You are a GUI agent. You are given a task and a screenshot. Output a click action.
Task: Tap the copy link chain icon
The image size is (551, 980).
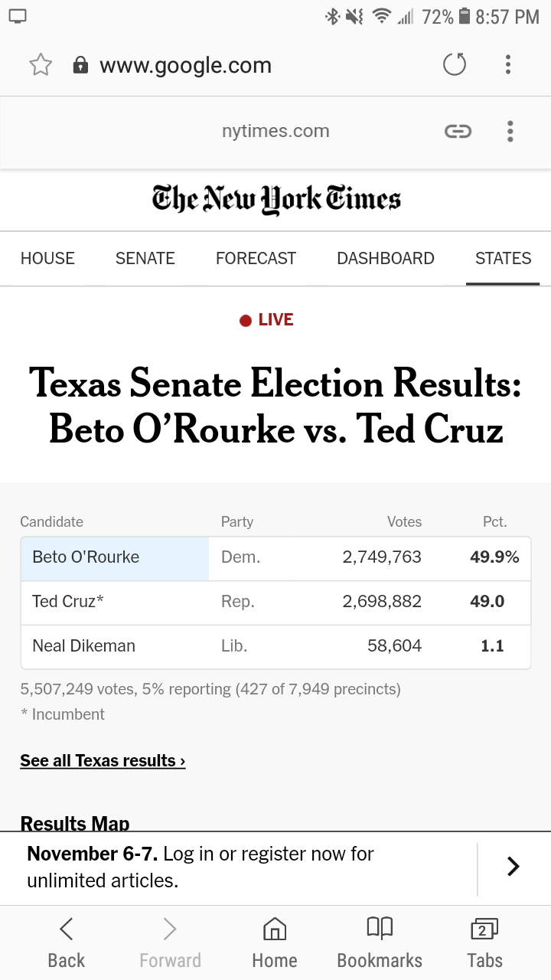pyautogui.click(x=458, y=132)
